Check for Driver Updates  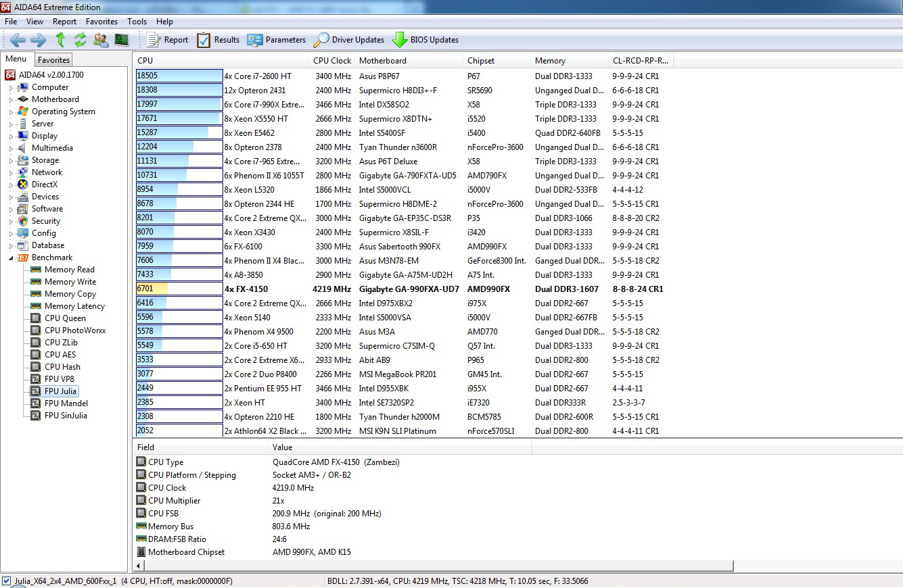(348, 40)
